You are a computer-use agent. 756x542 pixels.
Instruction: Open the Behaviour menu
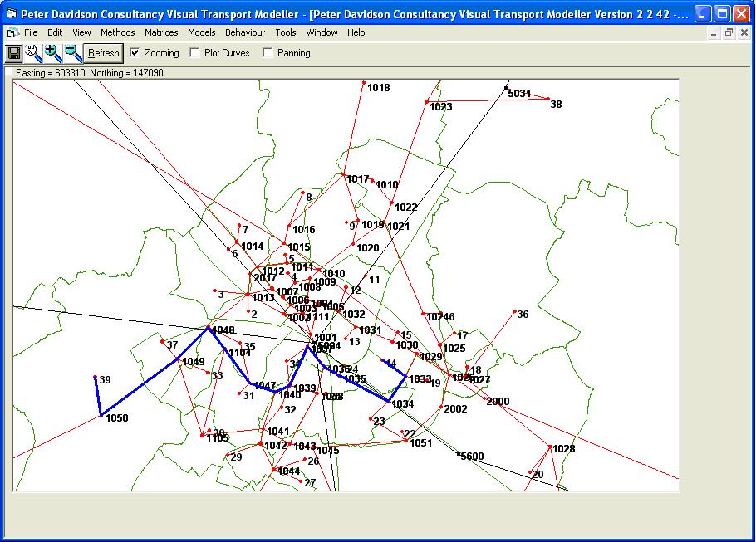tap(245, 32)
